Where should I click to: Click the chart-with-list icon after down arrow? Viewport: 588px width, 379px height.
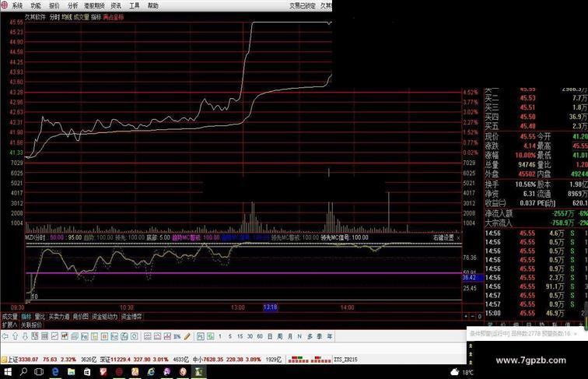[x=35, y=336]
